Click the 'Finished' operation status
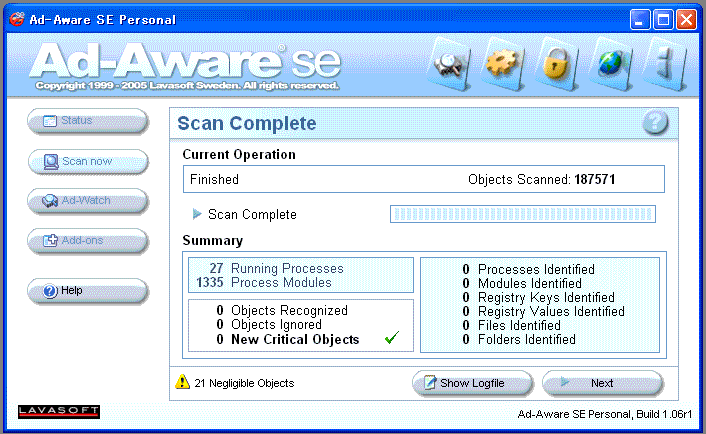706x434 pixels. pyautogui.click(x=214, y=179)
